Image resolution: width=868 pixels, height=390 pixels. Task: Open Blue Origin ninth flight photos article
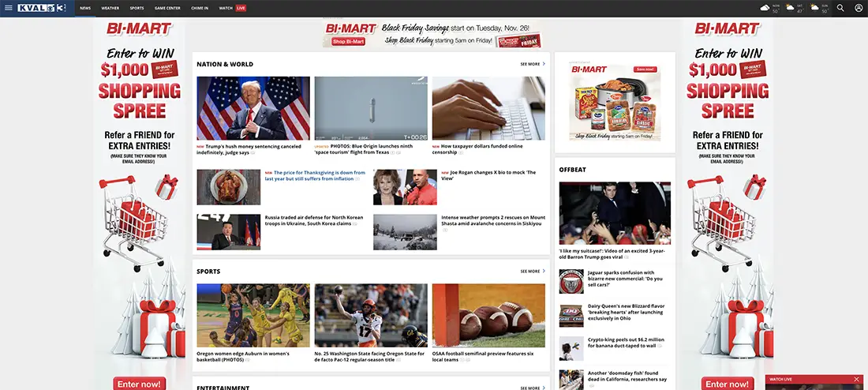(x=365, y=149)
